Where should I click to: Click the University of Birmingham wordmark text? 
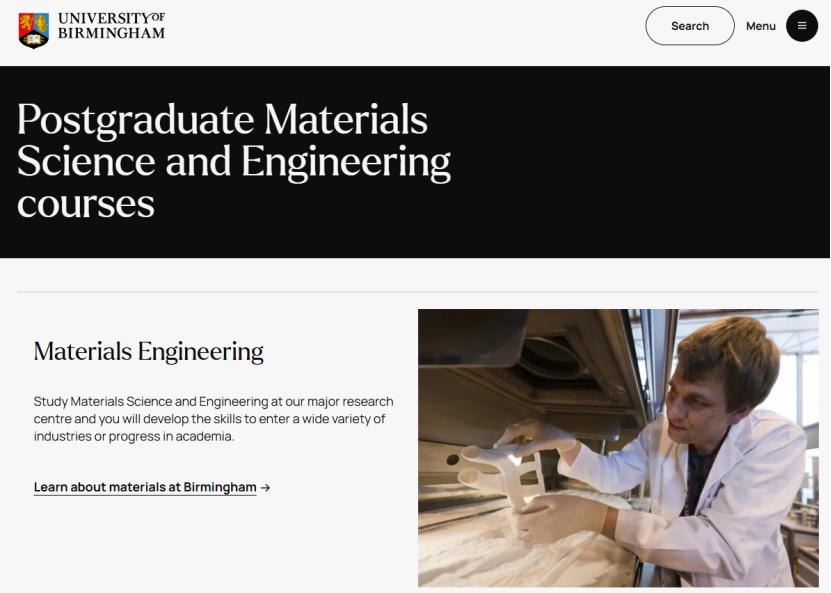point(111,26)
